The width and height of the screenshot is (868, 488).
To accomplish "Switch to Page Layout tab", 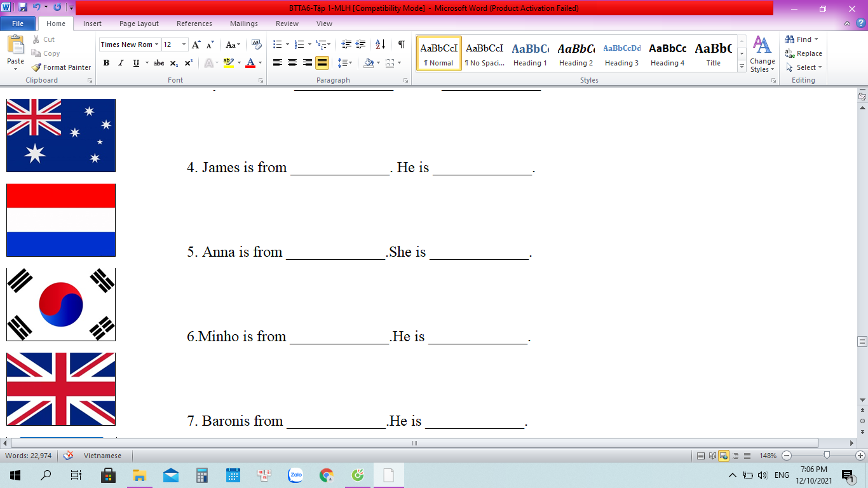I will (x=139, y=24).
